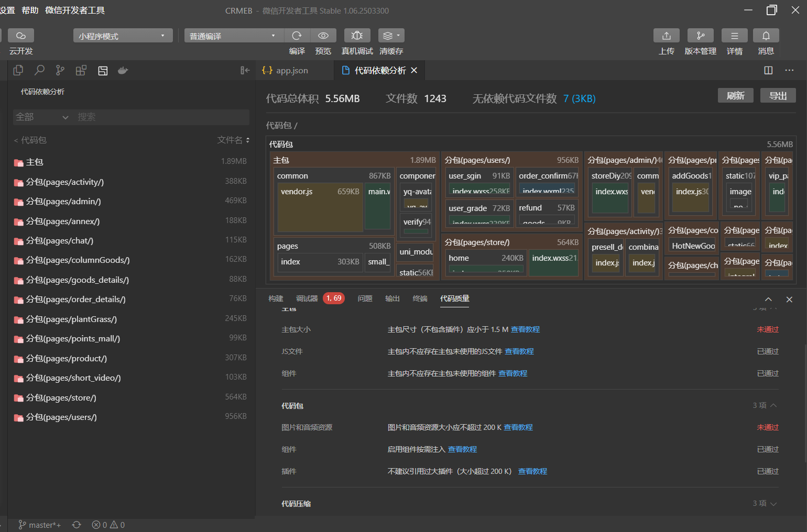Switch to the 问题 panel tab

(x=365, y=298)
